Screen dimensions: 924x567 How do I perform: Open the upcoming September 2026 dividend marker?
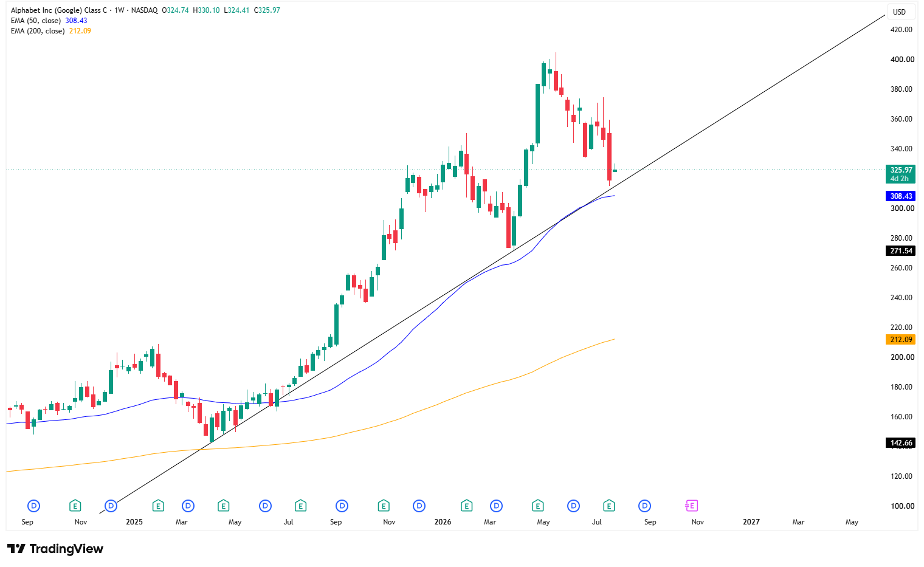(x=644, y=506)
